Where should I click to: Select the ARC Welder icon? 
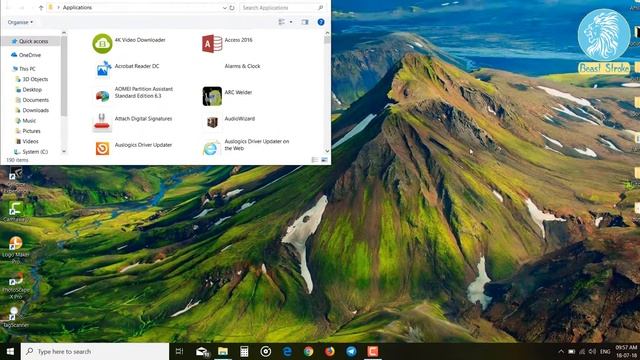click(x=212, y=96)
